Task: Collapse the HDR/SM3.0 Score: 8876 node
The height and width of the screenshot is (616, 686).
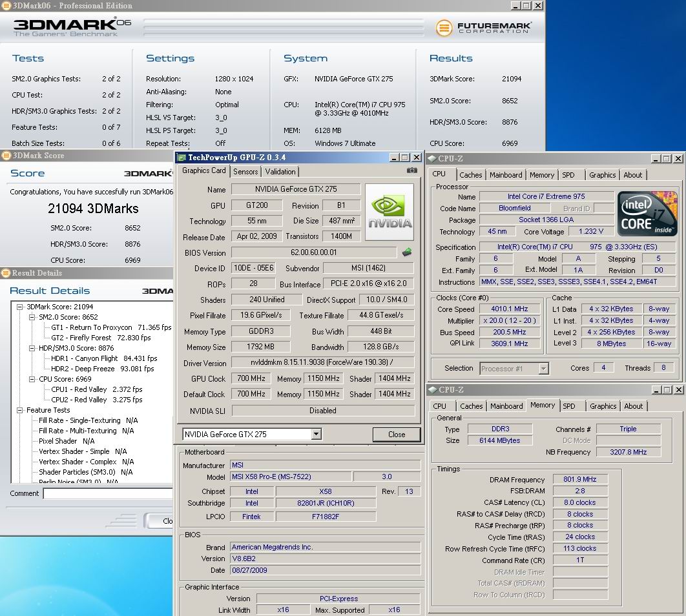Action: (x=32, y=349)
